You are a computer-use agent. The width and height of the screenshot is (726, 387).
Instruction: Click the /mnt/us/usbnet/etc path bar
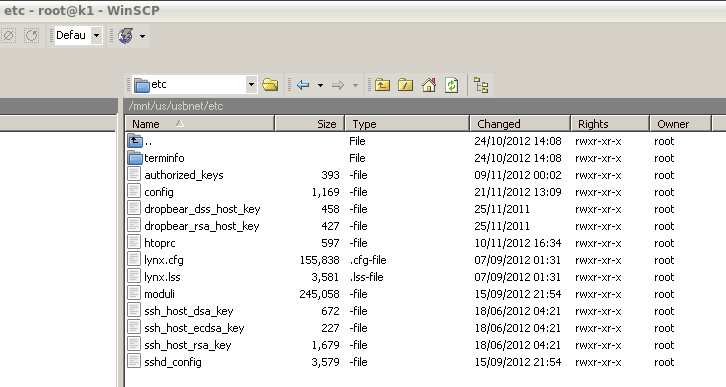[425, 106]
